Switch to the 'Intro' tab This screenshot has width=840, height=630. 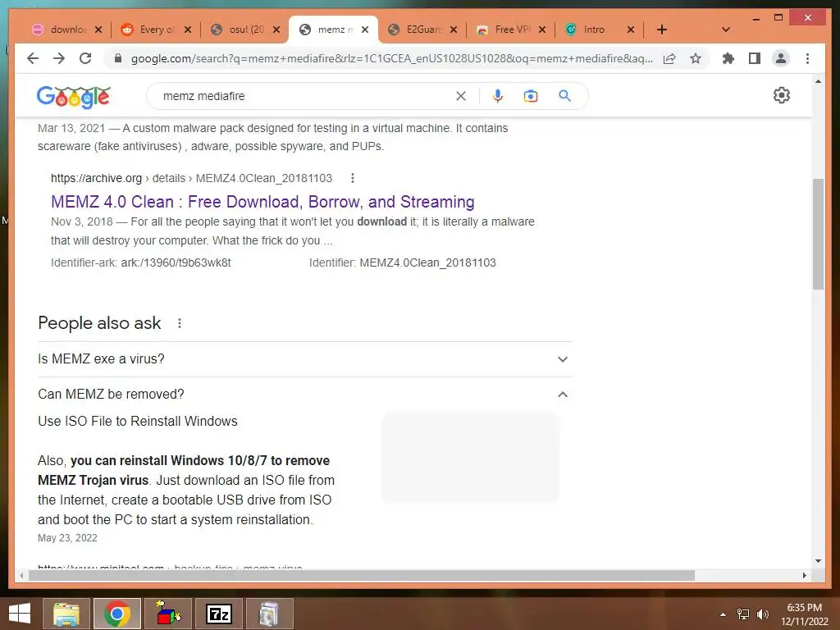[593, 30]
